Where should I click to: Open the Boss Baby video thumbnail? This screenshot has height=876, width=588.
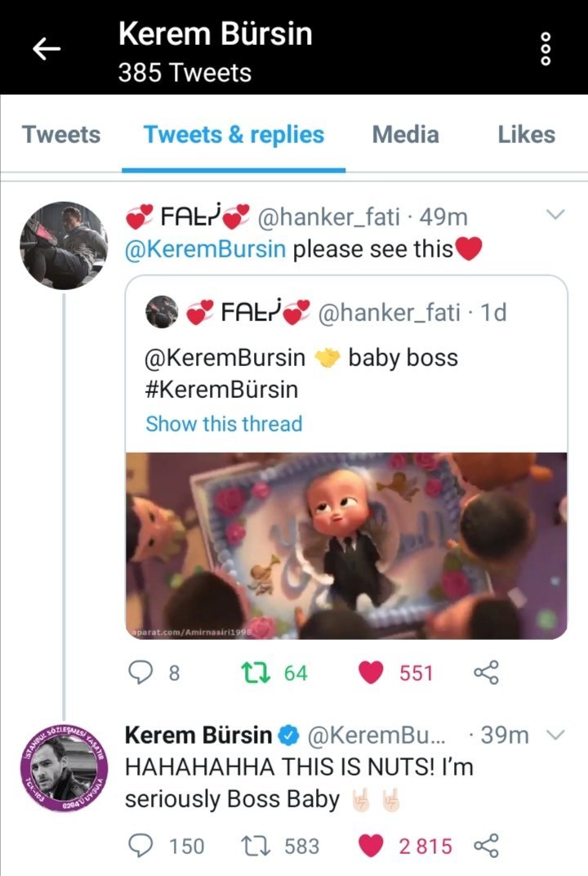(x=346, y=545)
